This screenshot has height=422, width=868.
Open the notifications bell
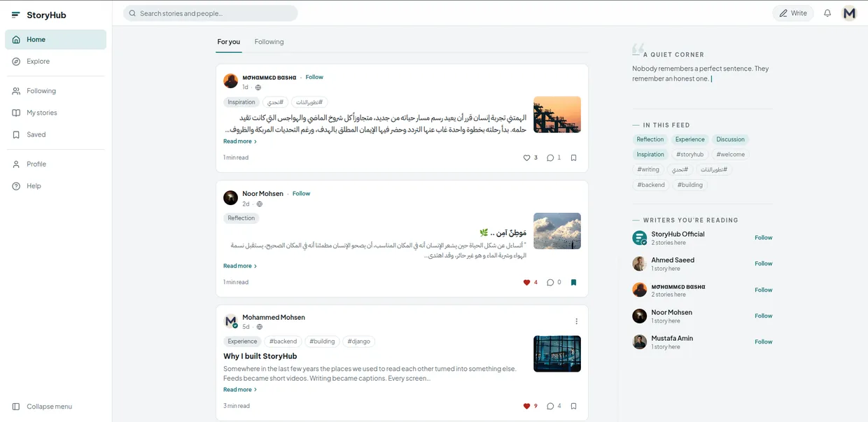pos(827,13)
